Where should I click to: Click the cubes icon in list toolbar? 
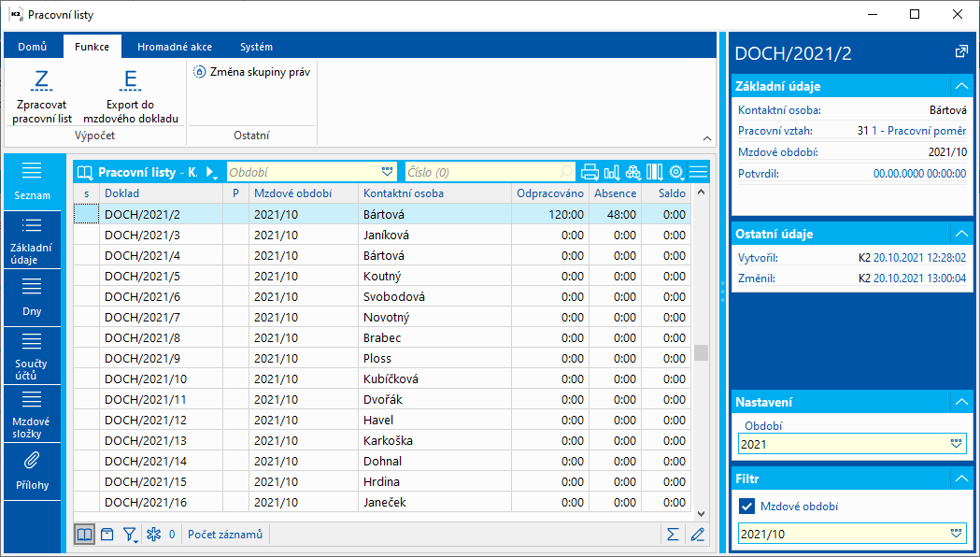(633, 172)
